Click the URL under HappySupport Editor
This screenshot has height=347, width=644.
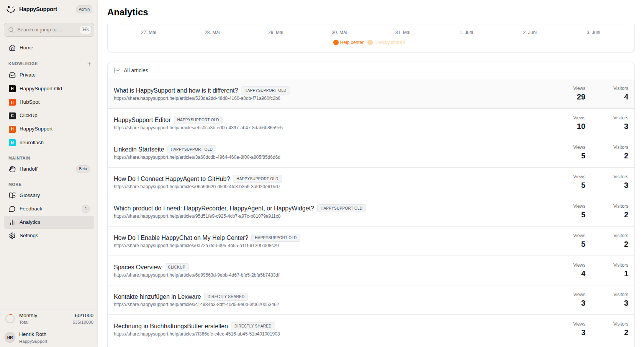coord(198,128)
